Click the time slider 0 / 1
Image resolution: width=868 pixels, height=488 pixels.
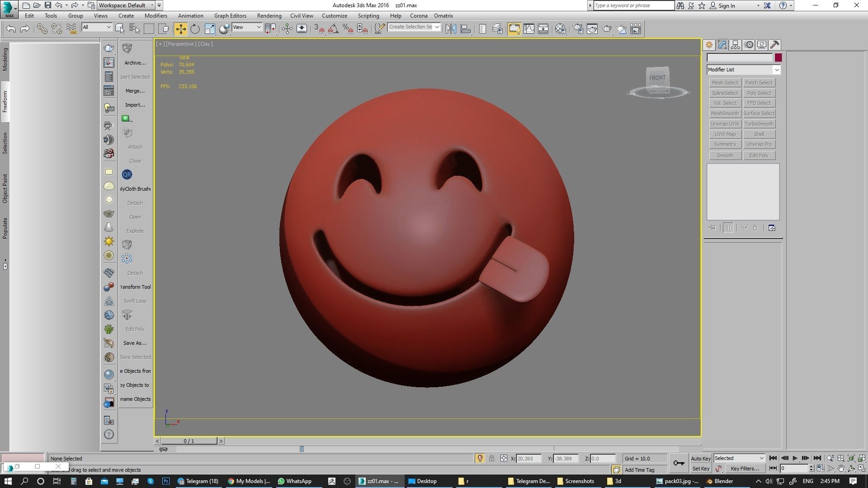pyautogui.click(x=189, y=441)
